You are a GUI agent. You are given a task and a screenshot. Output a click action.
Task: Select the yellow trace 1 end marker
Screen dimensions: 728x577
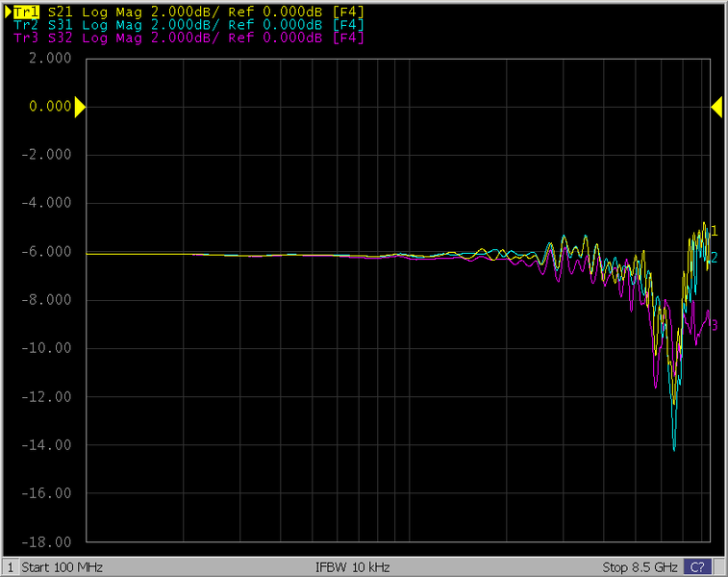[714, 231]
